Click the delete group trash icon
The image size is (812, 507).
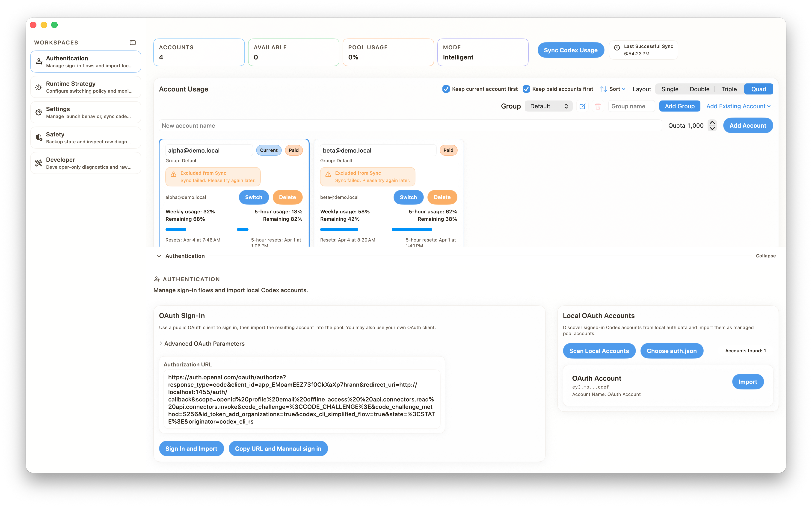(x=598, y=106)
